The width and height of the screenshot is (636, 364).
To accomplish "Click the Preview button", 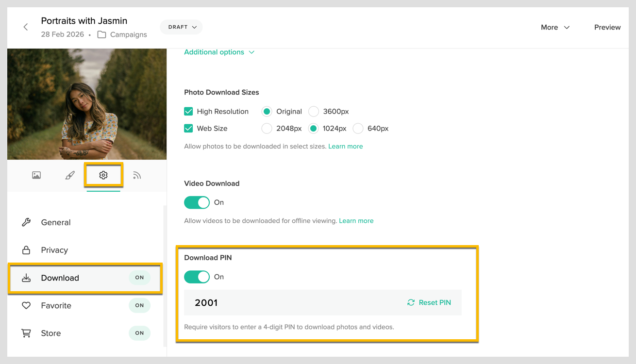I will (607, 27).
